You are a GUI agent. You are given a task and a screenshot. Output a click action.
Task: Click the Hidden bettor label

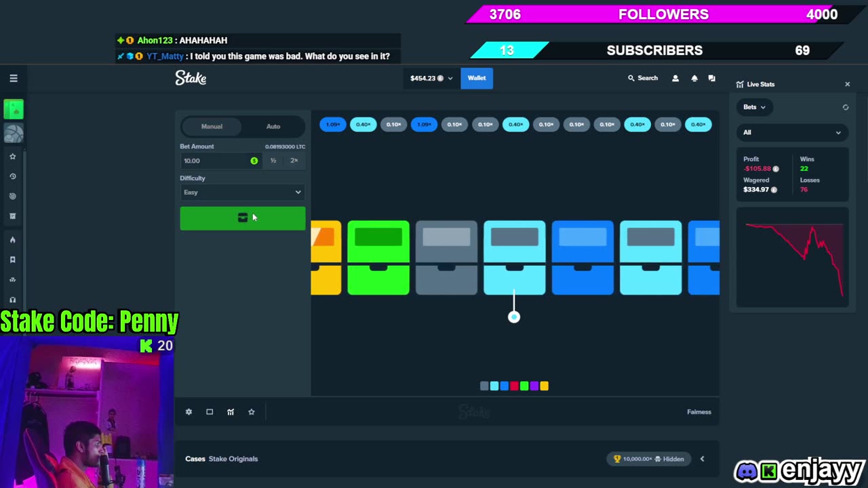pos(668,459)
